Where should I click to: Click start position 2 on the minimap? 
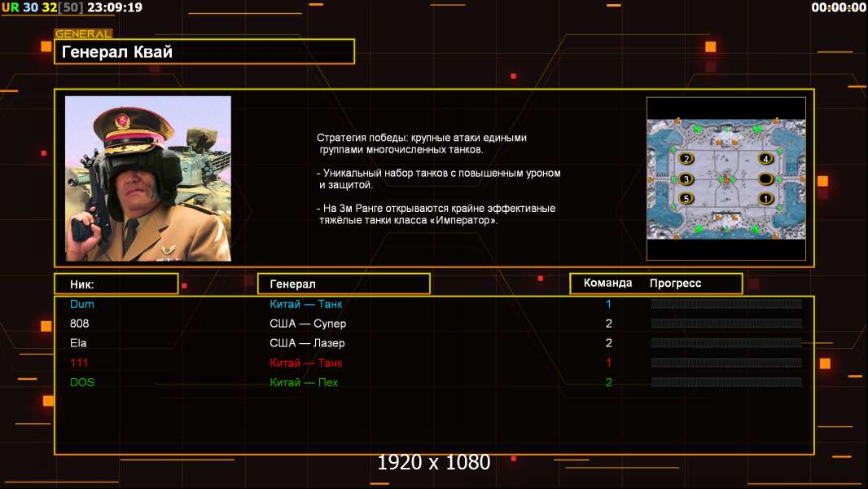pos(686,159)
